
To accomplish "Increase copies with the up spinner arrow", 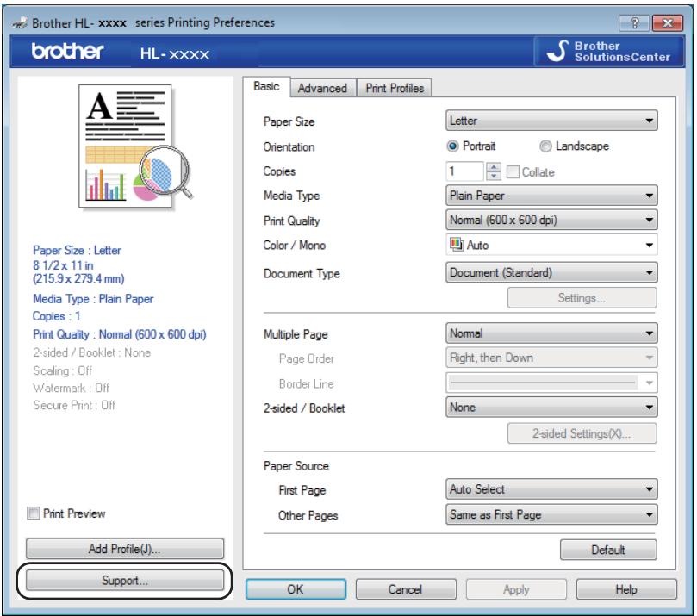I will pos(494,166).
